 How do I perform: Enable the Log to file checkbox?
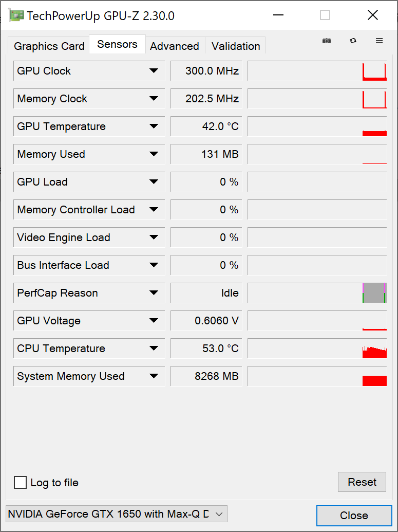point(21,482)
